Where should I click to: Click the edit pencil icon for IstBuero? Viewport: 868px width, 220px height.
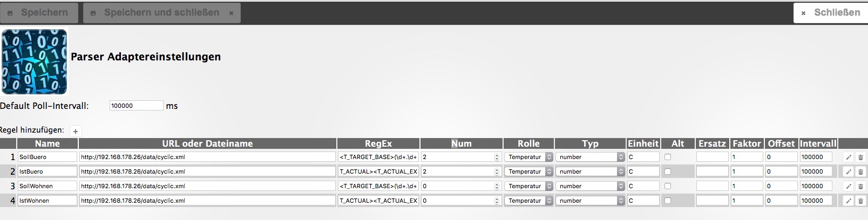[848, 171]
